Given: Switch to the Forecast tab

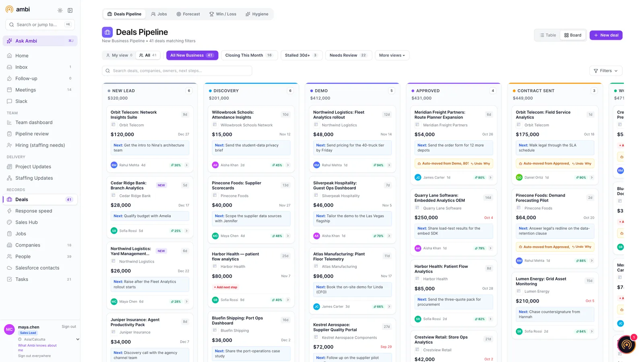Looking at the screenshot, I should pos(188,14).
